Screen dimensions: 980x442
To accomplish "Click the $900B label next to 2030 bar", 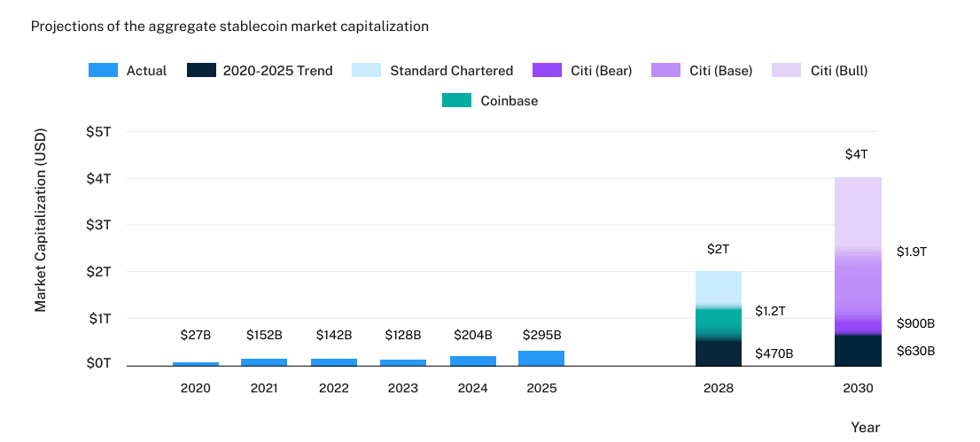I will (915, 324).
